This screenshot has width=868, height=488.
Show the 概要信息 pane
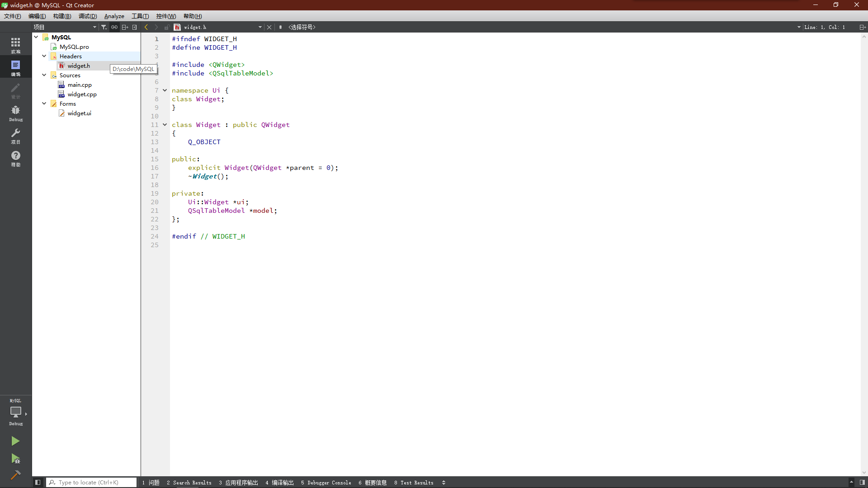(373, 483)
